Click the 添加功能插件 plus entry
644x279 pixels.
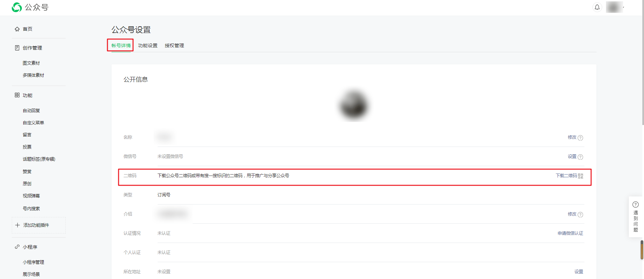click(39, 225)
